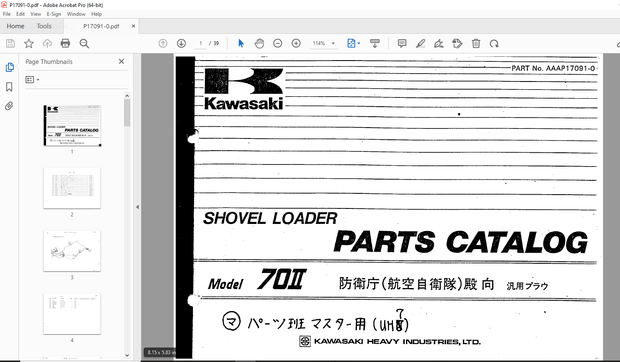Select page 1 thumbnail
620x362 pixels.
[72, 126]
